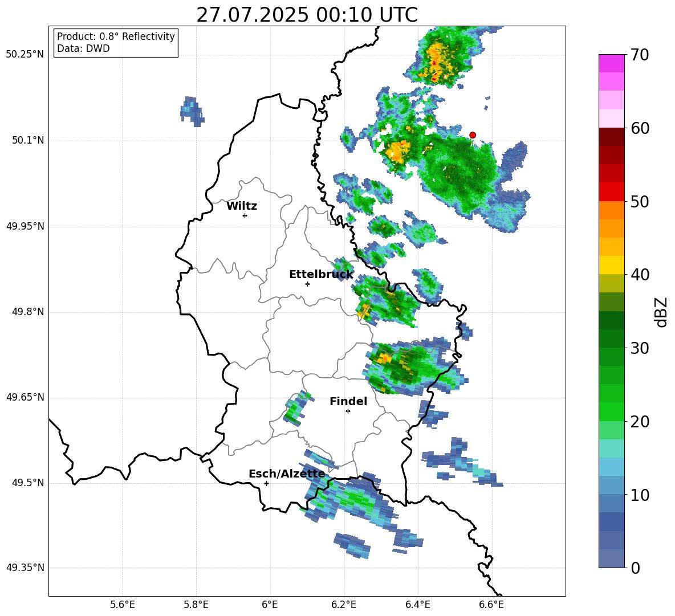The height and width of the screenshot is (616, 675).
Task: Click the small green echo west of Findel
Action: tap(297, 408)
